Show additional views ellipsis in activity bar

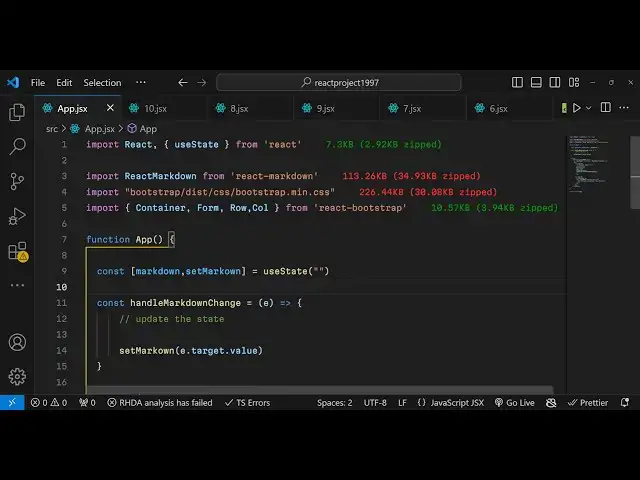[x=17, y=285]
